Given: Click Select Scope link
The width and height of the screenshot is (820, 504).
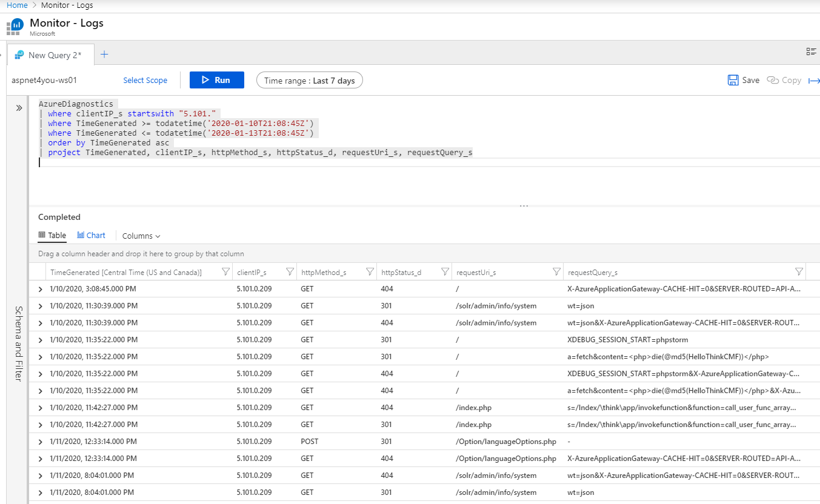Looking at the screenshot, I should [x=145, y=80].
